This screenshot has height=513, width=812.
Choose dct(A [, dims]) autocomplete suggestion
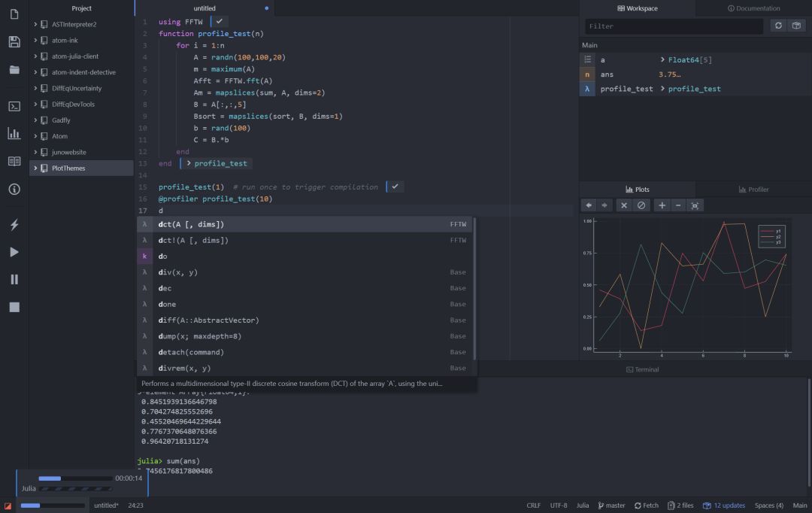304,224
